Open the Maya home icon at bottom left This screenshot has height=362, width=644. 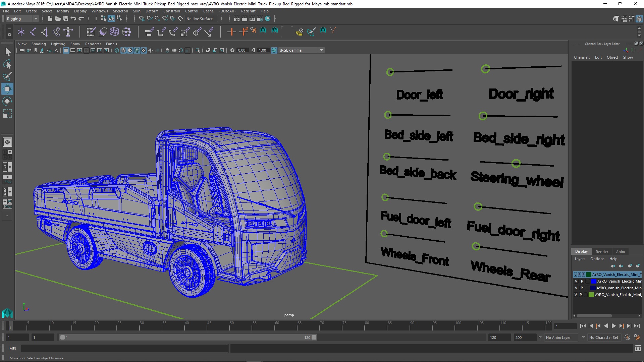(x=7, y=313)
